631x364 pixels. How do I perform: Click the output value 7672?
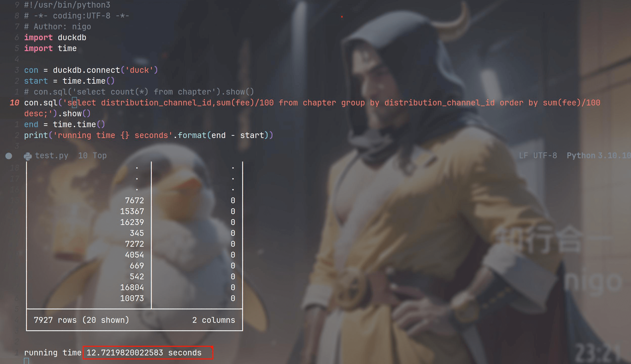tap(134, 200)
